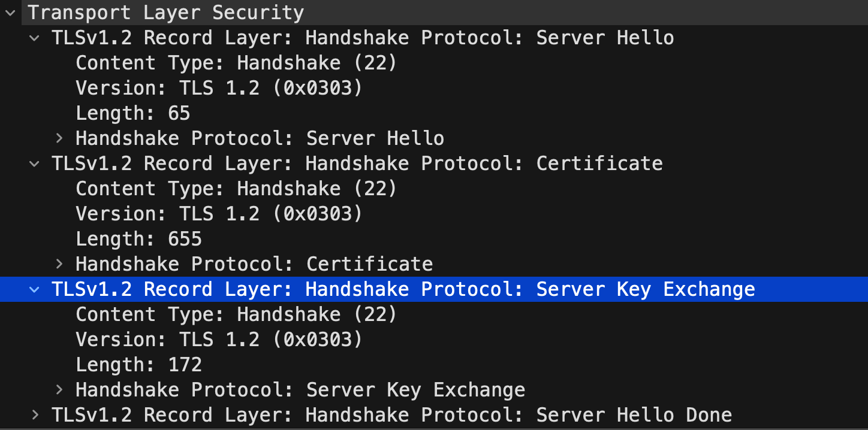
Task: Select the Record Layer Server Hello row
Action: [362, 38]
